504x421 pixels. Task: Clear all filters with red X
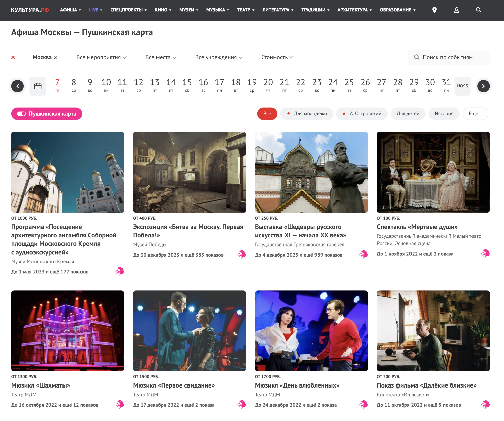(x=13, y=57)
